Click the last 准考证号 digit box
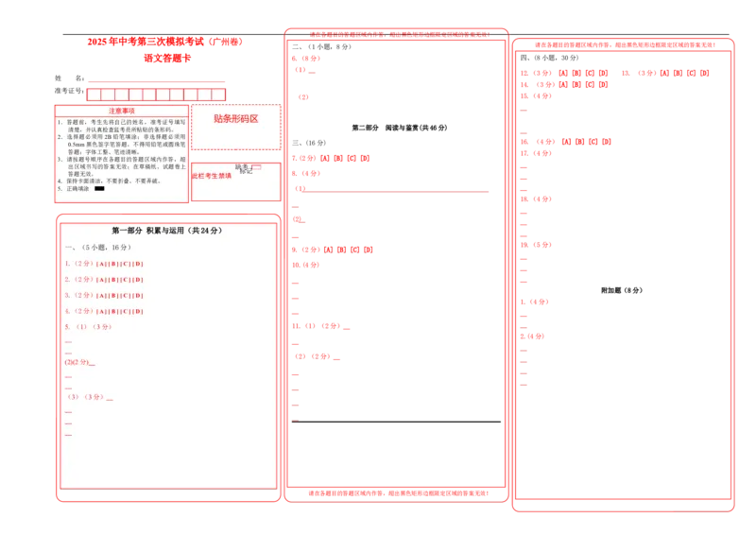 click(x=218, y=95)
